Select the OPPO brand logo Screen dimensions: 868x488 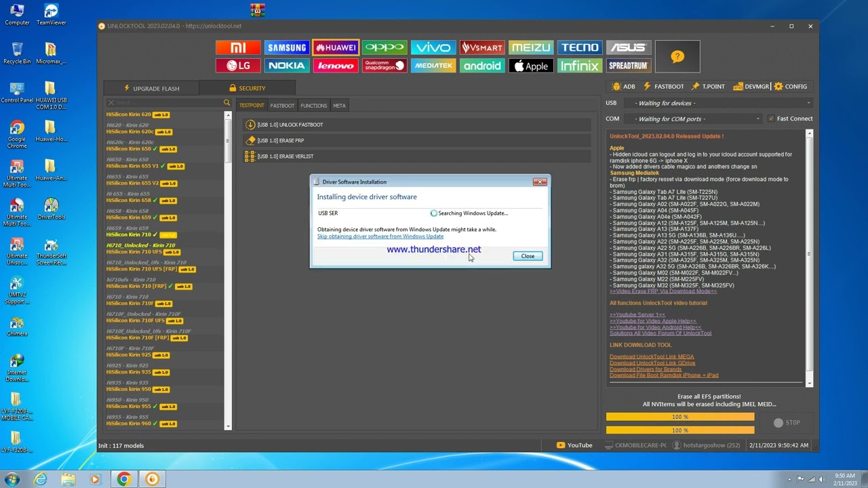(x=384, y=47)
